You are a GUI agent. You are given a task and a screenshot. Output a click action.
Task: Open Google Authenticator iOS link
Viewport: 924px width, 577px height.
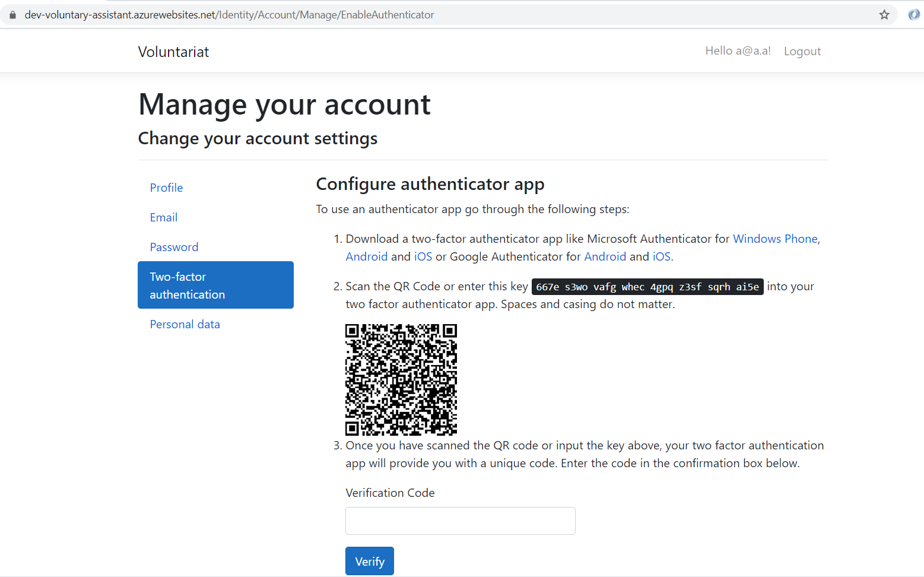[x=662, y=256]
